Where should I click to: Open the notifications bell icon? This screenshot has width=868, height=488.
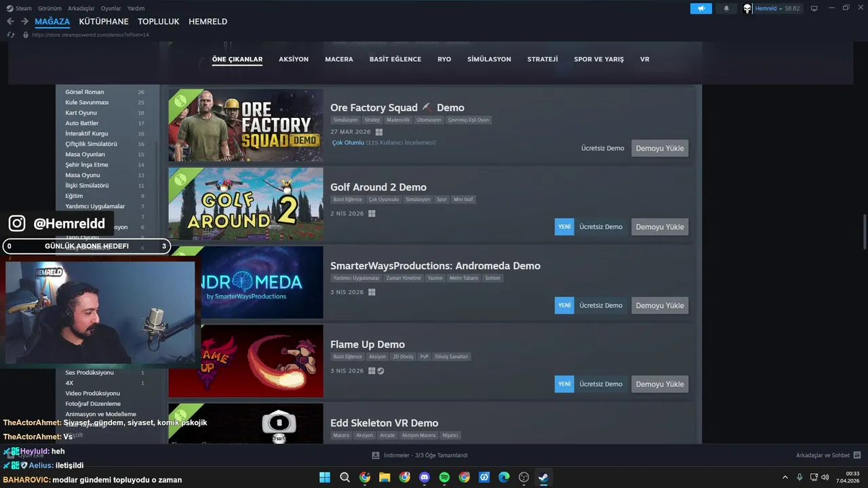coord(726,9)
